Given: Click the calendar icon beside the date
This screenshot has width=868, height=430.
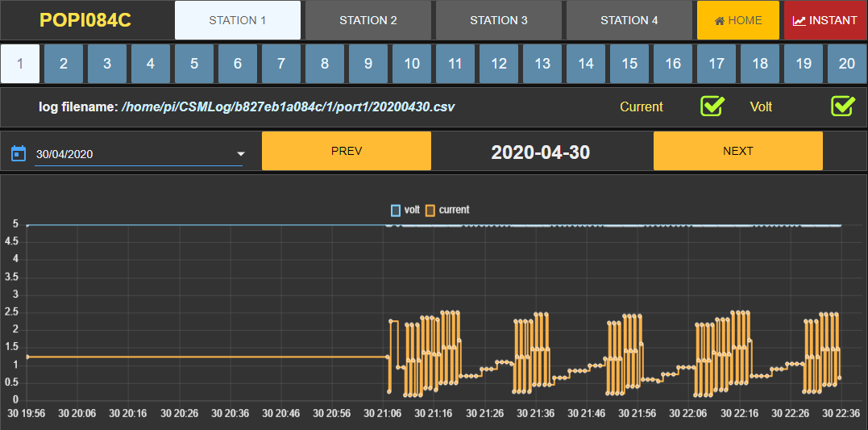Looking at the screenshot, I should pos(19,153).
